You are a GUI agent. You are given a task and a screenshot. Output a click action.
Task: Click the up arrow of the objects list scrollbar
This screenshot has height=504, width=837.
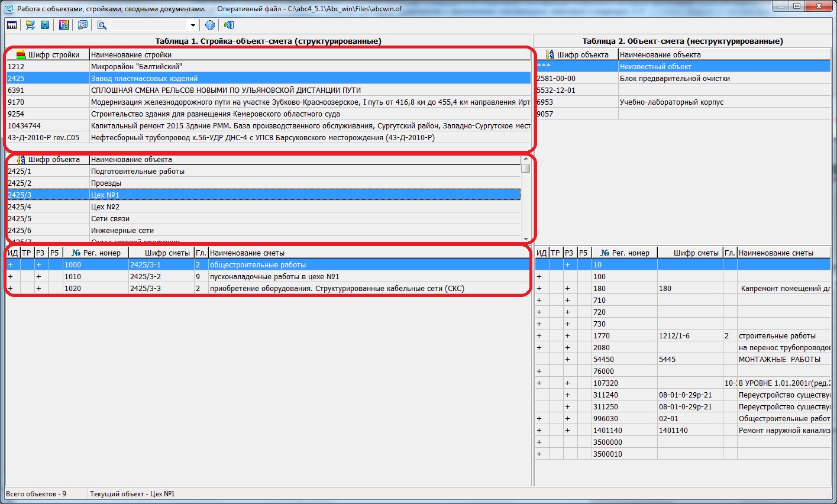click(526, 159)
